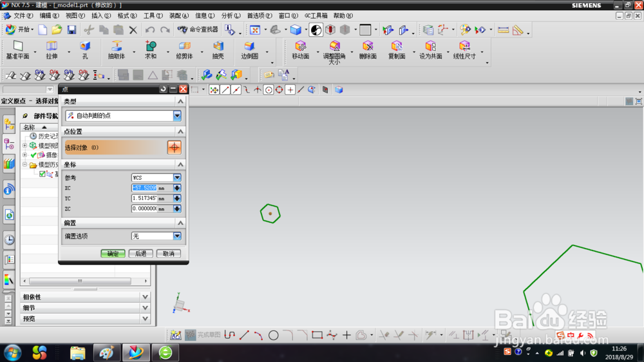This screenshot has width=644, height=362.
Task: Select the Unite (求和) tool
Action: tap(151, 50)
